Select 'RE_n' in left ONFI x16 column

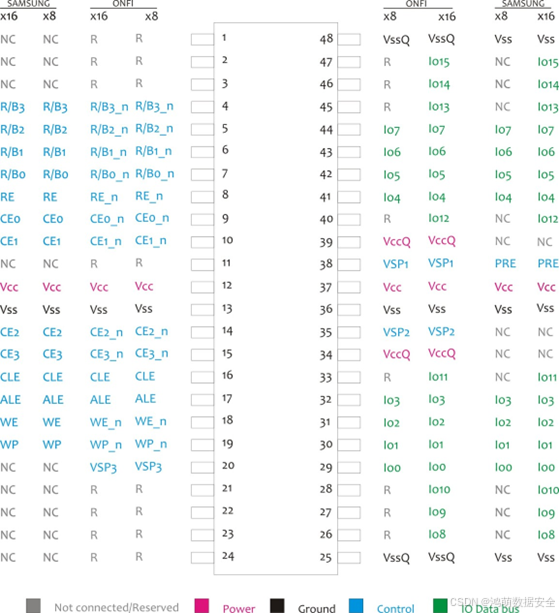pyautogui.click(x=104, y=197)
